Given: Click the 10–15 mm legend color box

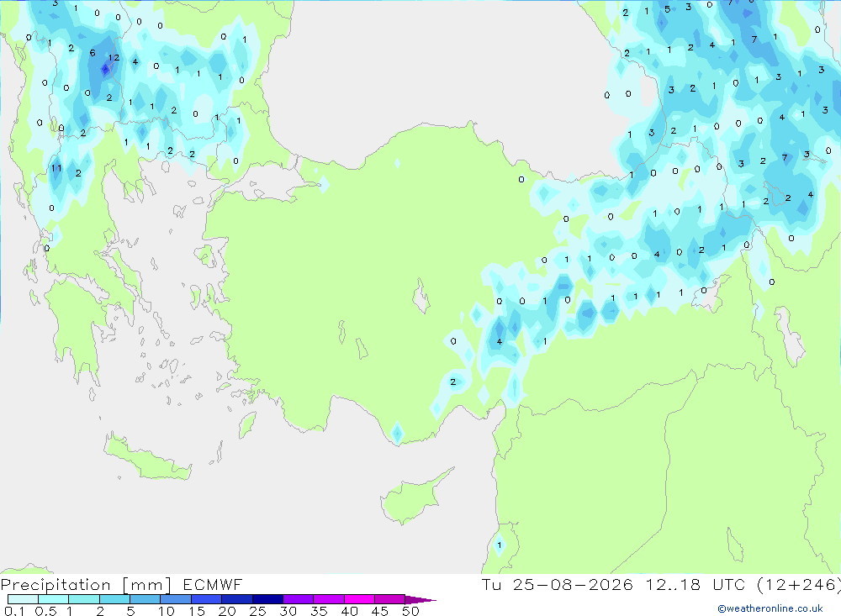Looking at the screenshot, I should tap(176, 599).
